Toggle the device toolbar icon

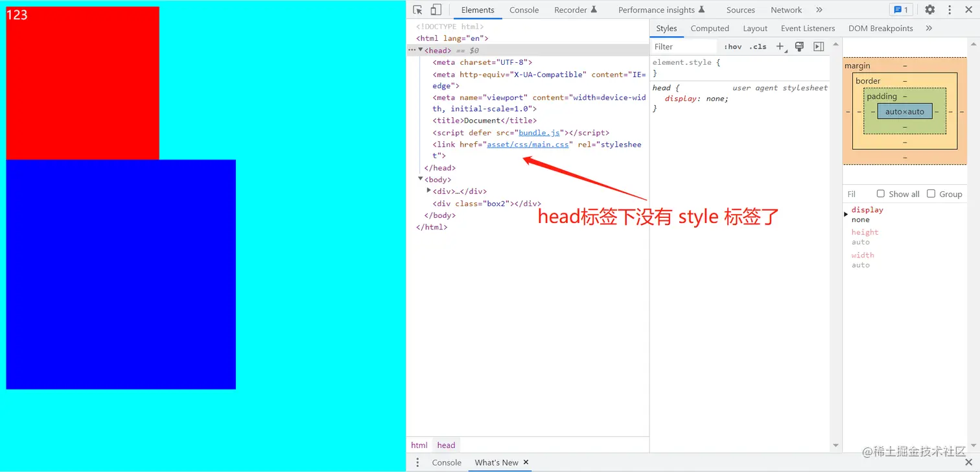pyautogui.click(x=436, y=10)
